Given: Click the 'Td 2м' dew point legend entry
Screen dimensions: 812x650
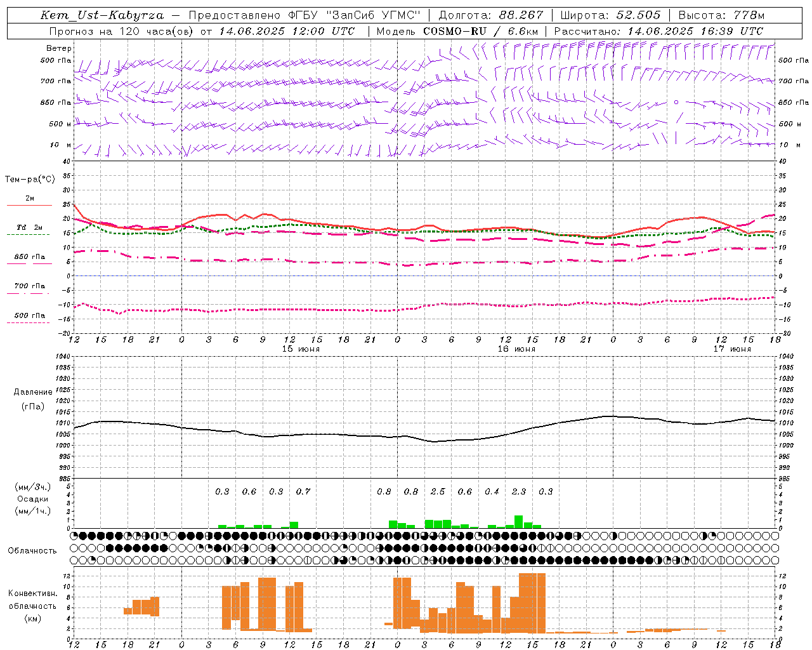Looking at the screenshot, I should tap(30, 227).
